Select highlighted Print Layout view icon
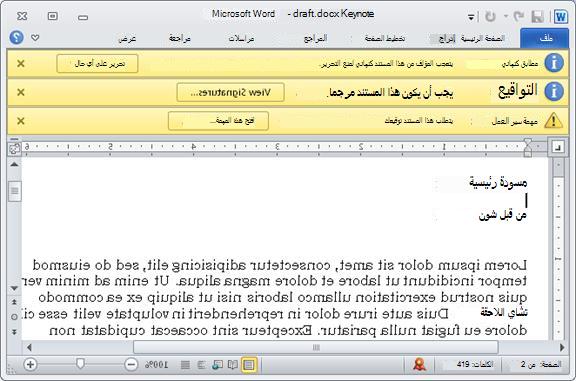This screenshot has height=381, width=576. pos(249,365)
